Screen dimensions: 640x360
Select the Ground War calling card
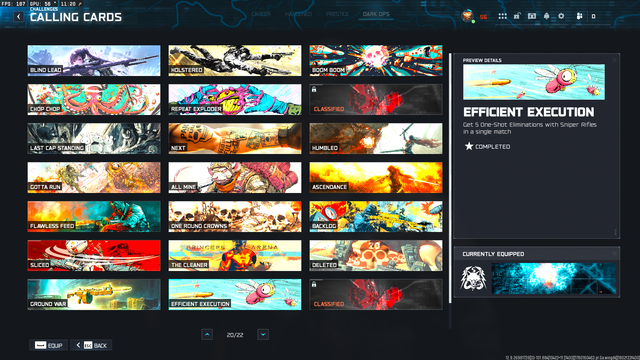(x=94, y=294)
